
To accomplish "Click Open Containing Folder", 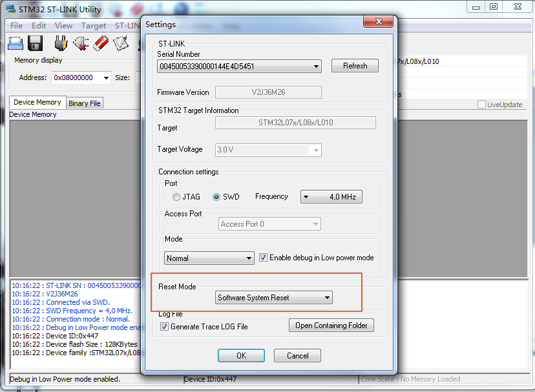I will pyautogui.click(x=331, y=325).
